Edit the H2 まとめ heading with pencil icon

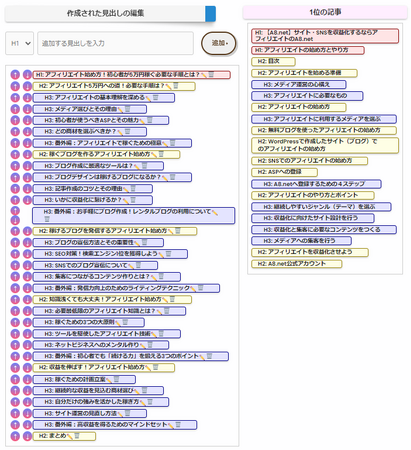point(70,436)
